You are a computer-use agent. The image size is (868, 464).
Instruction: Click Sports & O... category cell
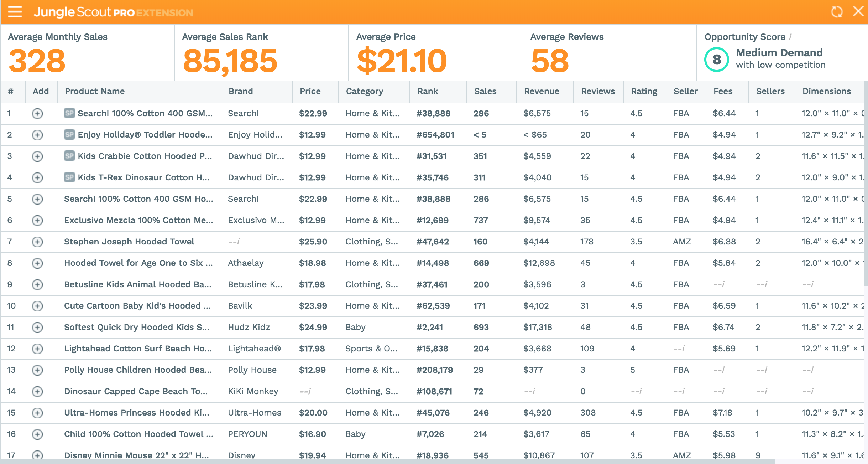pos(371,349)
